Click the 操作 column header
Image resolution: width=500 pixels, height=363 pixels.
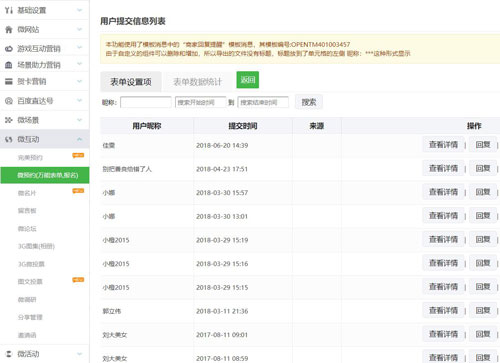point(474,126)
